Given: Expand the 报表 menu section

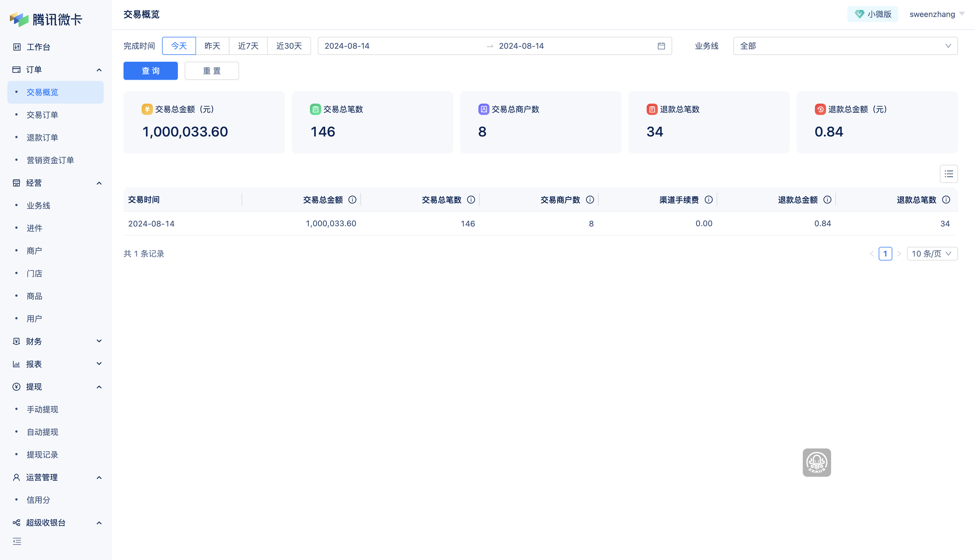Looking at the screenshot, I should [99, 364].
